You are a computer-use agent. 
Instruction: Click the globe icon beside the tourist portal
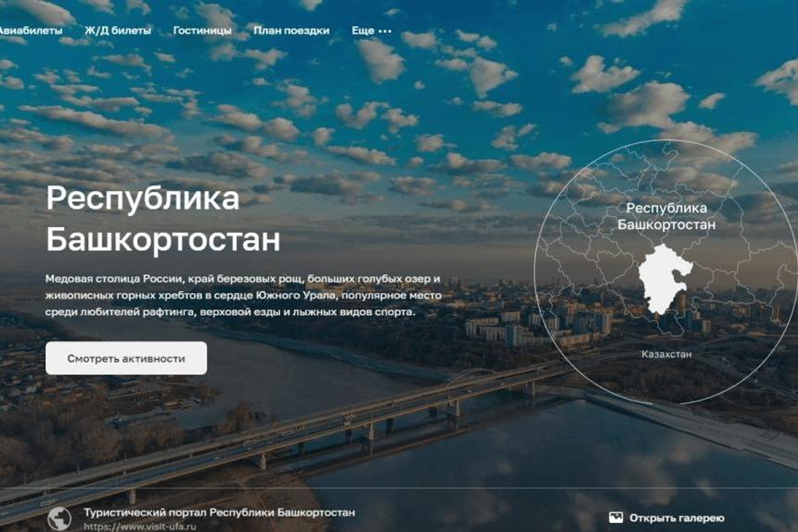(59, 518)
